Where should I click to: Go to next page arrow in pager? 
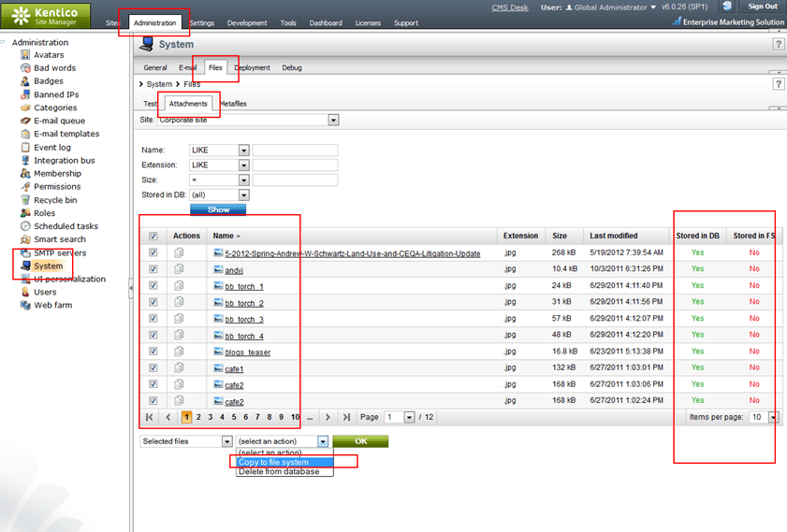[328, 417]
